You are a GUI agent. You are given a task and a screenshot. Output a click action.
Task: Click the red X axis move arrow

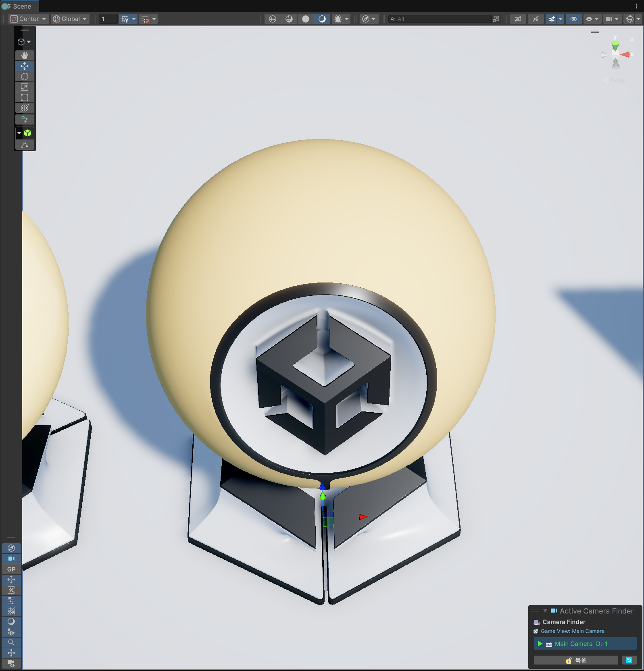363,517
